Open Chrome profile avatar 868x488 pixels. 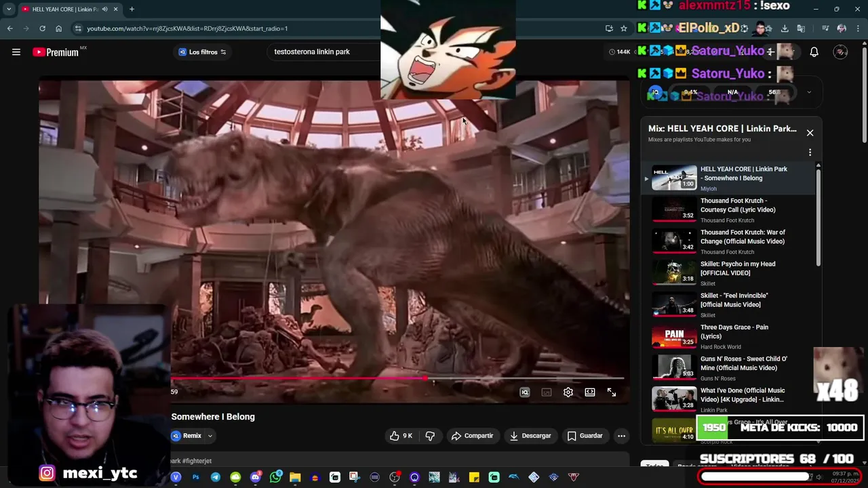(842, 28)
